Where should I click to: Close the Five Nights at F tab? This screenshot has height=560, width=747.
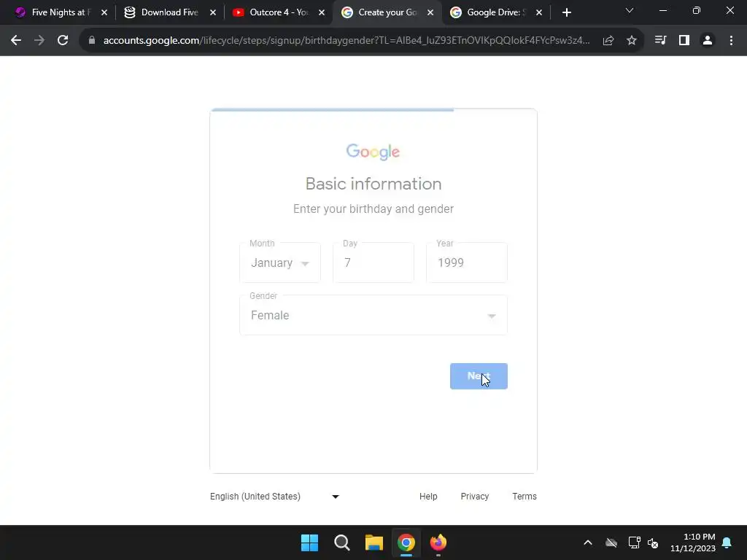[104, 12]
